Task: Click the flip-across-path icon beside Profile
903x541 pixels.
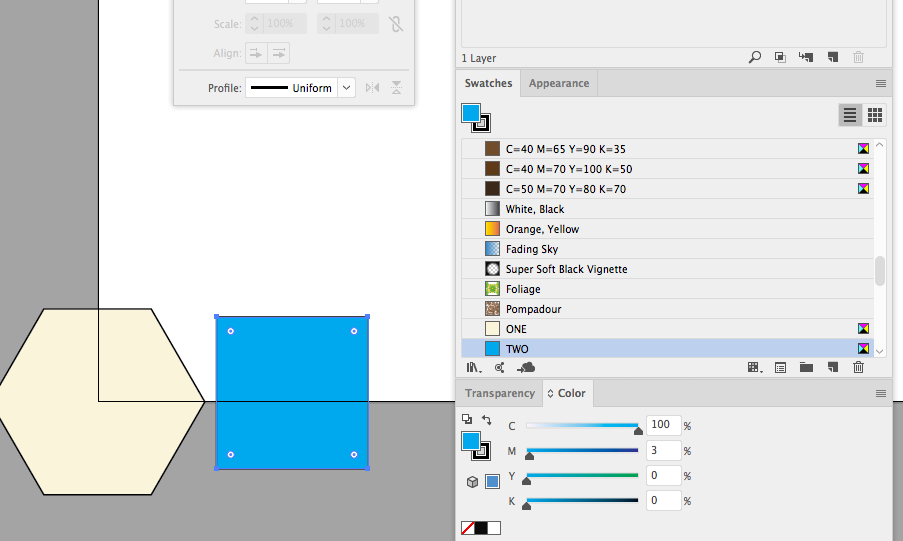Action: pyautogui.click(x=396, y=88)
